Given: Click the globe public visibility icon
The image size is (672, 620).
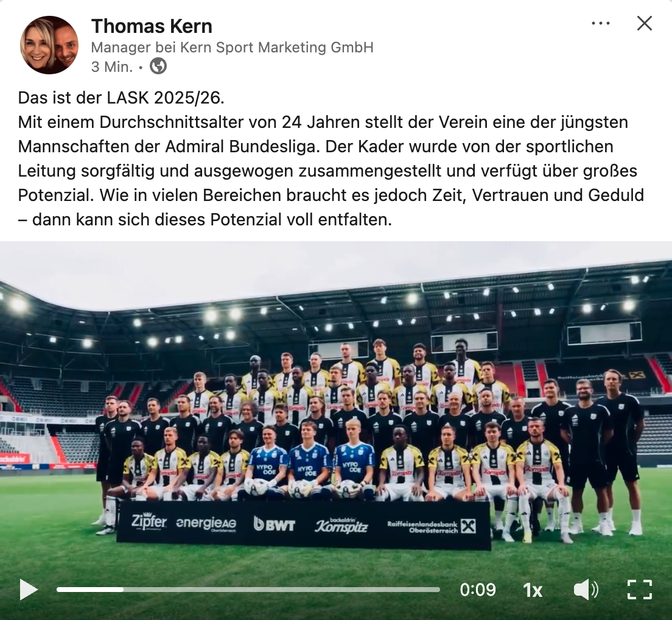Looking at the screenshot, I should coord(158,66).
